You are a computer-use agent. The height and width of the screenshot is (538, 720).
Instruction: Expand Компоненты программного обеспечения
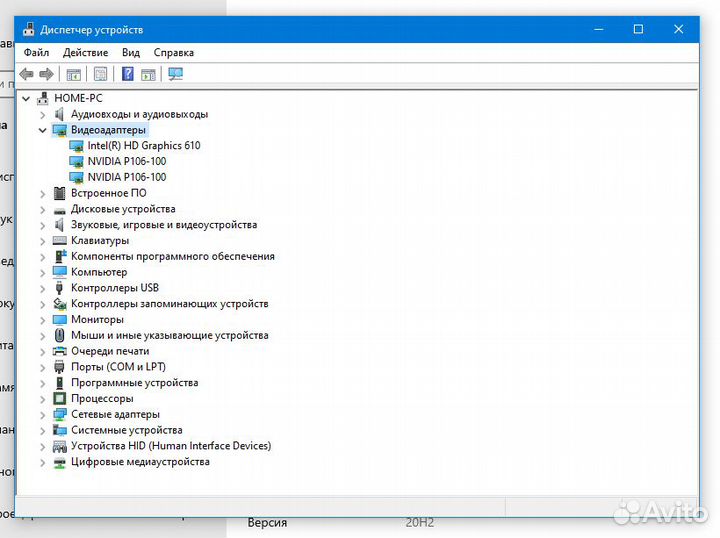tap(43, 257)
